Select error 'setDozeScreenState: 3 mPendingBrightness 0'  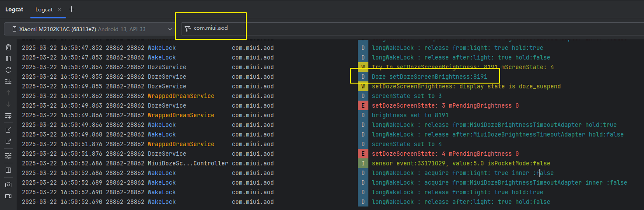pos(445,105)
